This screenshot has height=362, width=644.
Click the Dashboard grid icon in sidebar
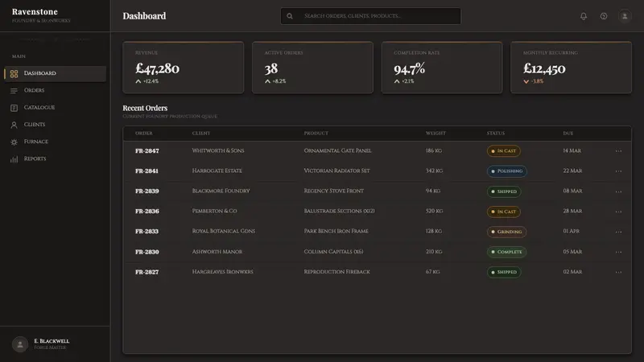(x=14, y=73)
